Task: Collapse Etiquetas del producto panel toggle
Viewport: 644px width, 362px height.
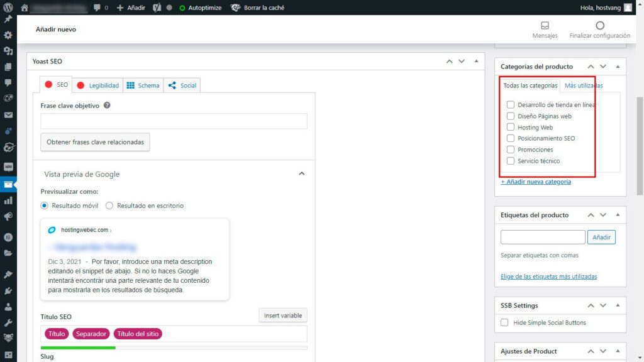Action: [618, 215]
